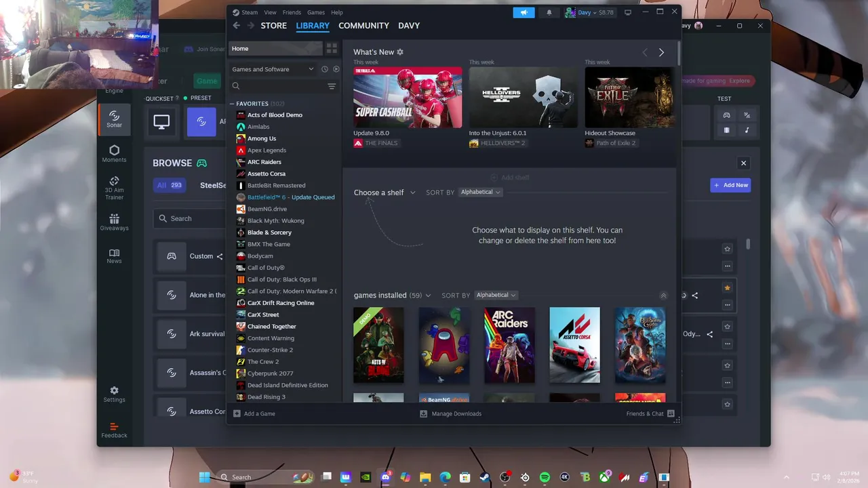
Task: Unfavorite the gold-starred Alone in the preset
Action: pos(727,288)
